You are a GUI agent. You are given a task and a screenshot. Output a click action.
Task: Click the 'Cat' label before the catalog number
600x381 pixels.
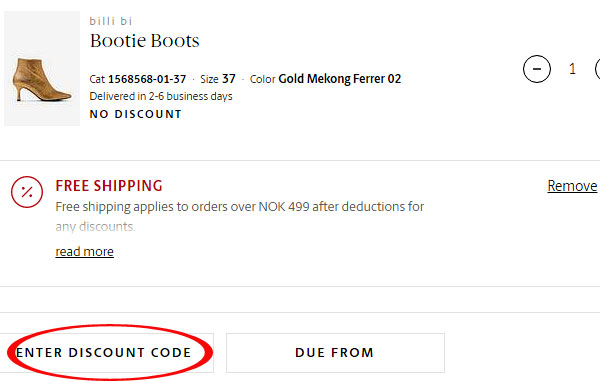tap(97, 79)
